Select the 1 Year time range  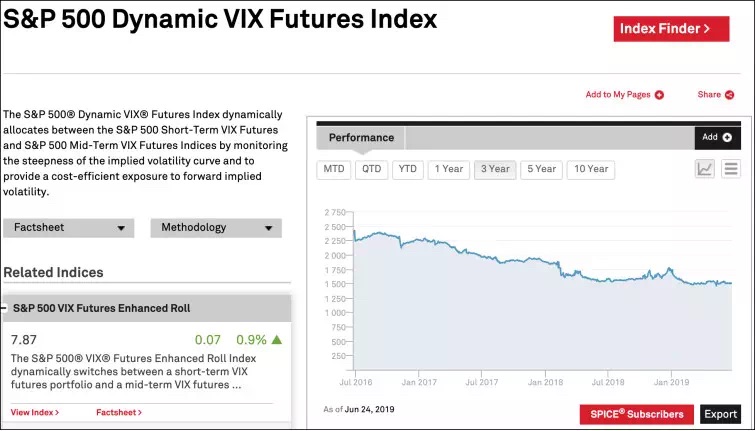pos(448,169)
